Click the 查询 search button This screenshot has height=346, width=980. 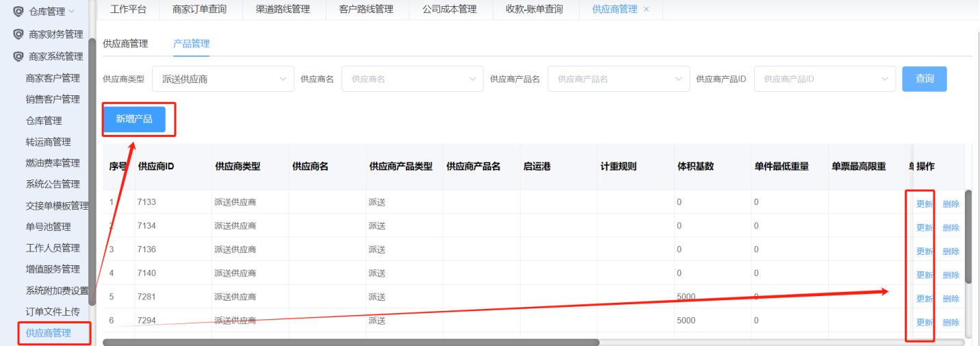tap(924, 79)
